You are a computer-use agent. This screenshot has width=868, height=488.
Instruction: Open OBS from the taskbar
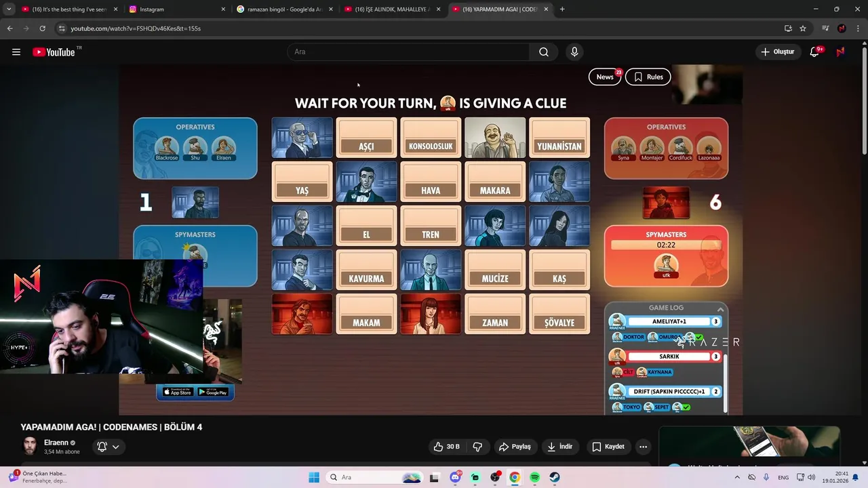coord(495,477)
